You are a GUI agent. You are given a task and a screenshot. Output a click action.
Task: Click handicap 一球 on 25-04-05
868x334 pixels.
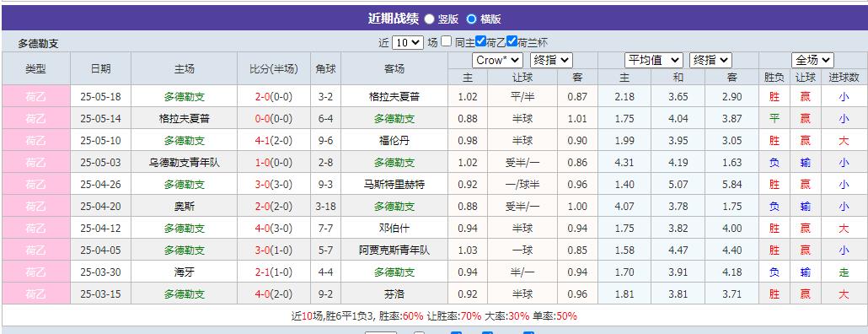[x=522, y=250]
